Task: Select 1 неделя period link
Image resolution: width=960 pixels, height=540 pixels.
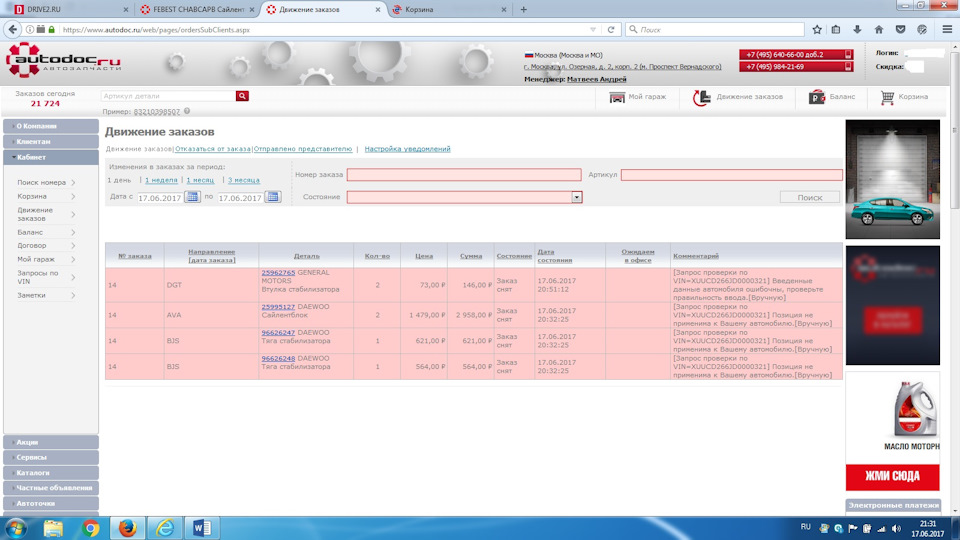Action: point(161,180)
